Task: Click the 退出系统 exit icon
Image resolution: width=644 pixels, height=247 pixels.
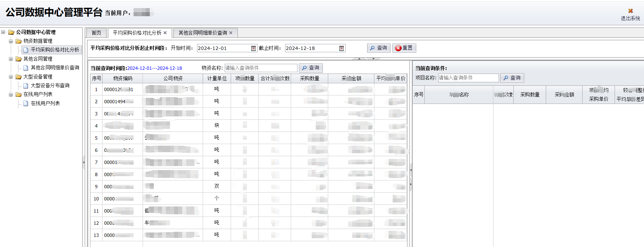Action: (x=630, y=11)
